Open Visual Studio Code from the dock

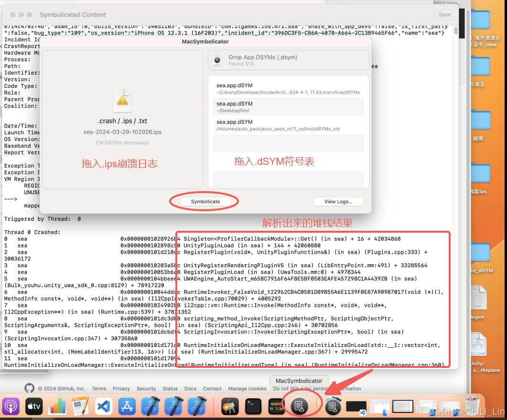point(104,406)
